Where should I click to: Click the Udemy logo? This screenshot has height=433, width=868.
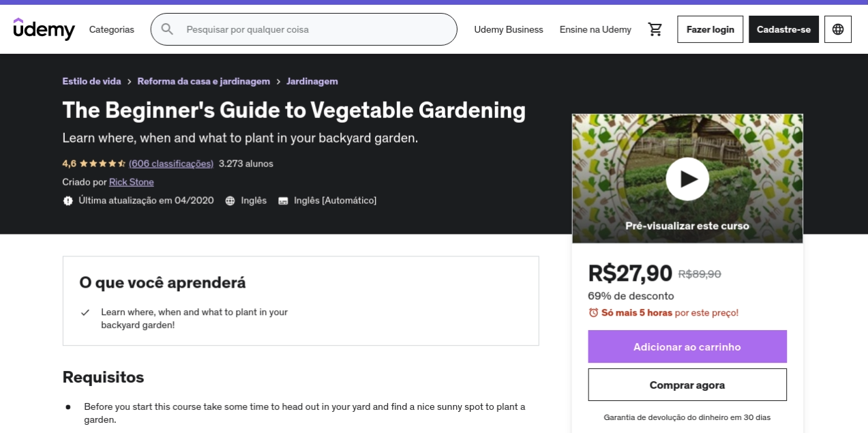coord(44,29)
